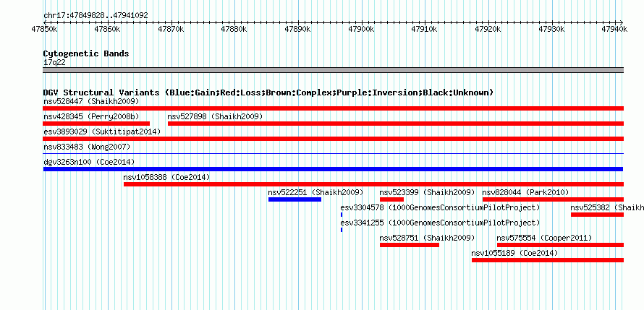This screenshot has height=310, width=644.
Task: Click the 47940k ruler tick label
Action: pos(614,29)
